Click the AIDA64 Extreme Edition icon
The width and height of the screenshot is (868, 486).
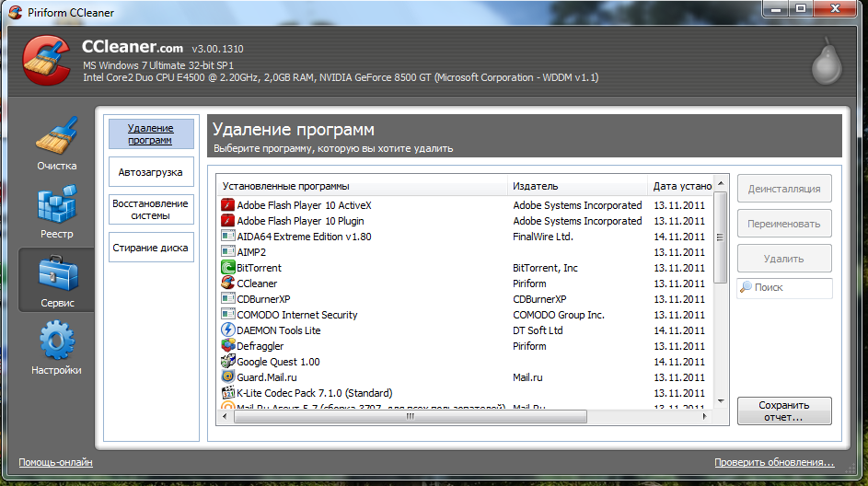(x=227, y=237)
